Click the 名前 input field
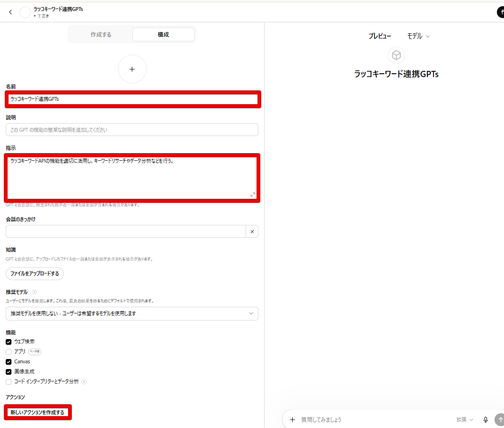504x428 pixels. 133,99
